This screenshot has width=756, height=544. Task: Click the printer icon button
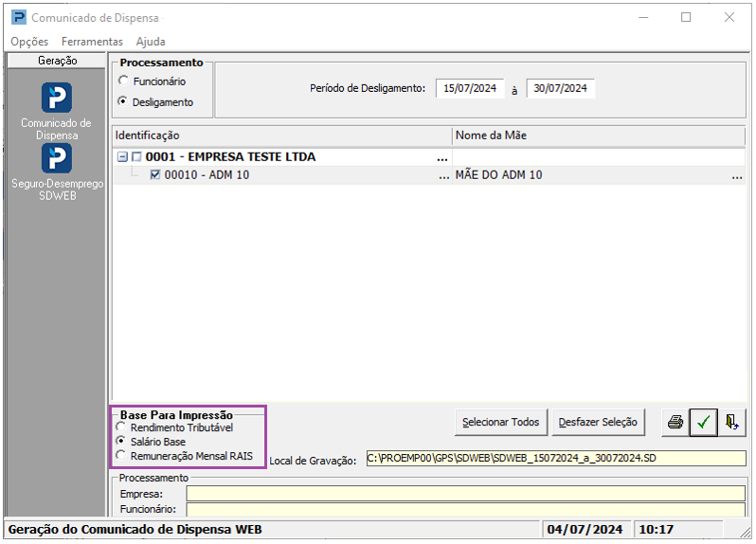point(675,423)
